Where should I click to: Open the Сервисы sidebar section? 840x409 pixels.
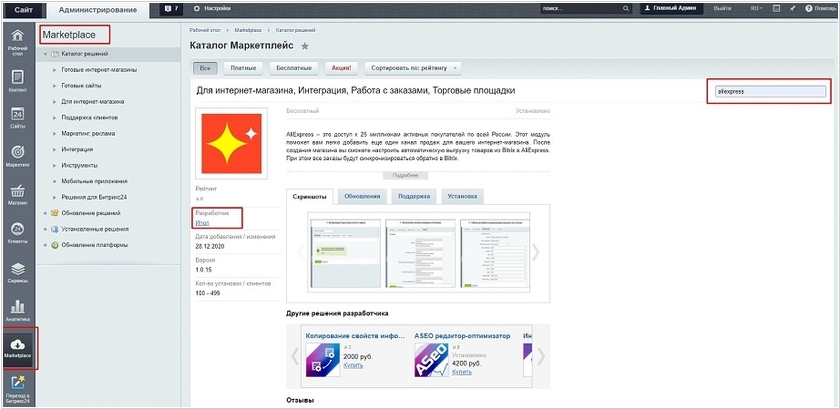pyautogui.click(x=18, y=272)
